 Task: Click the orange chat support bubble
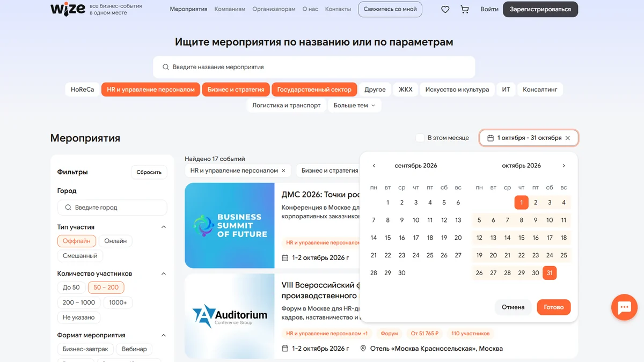[624, 307]
